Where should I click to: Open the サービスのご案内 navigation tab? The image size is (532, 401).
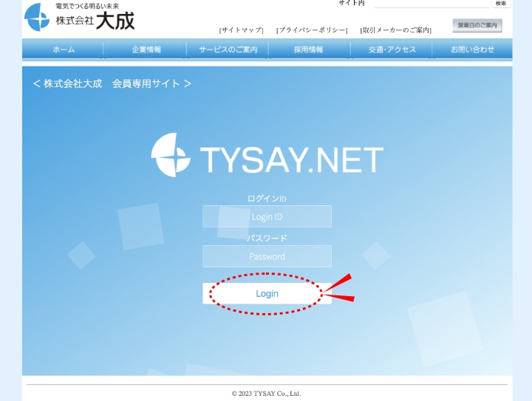click(x=228, y=49)
